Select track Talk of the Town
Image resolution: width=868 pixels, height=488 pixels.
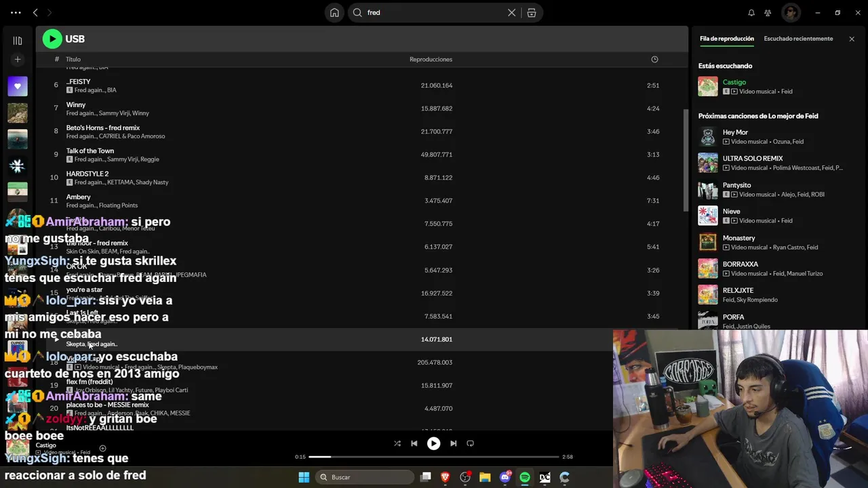(x=90, y=151)
